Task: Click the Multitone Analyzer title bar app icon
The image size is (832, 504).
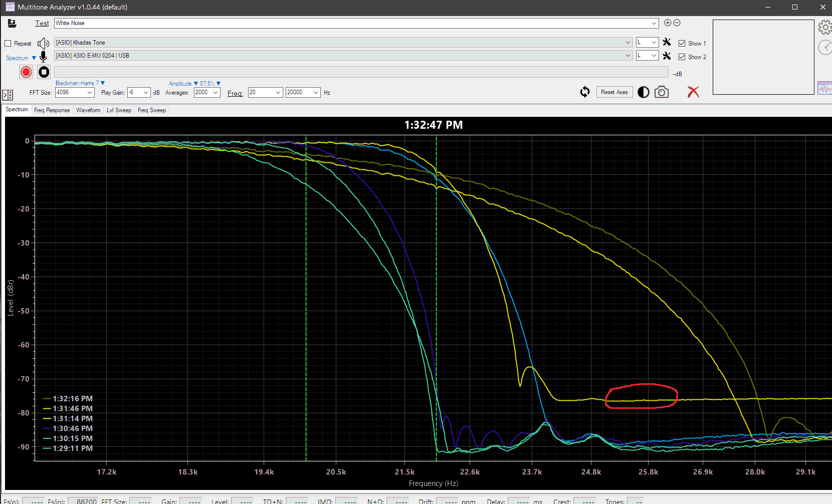Action: [10, 7]
